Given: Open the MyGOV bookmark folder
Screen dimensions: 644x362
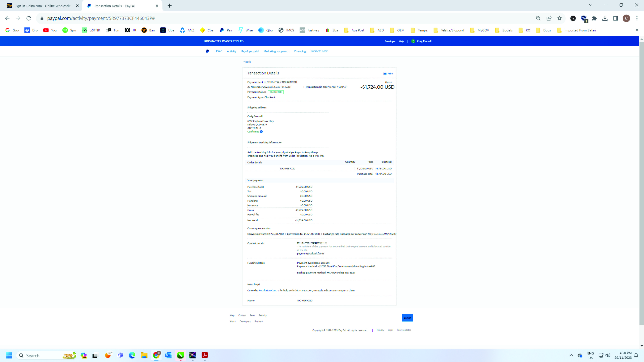Looking at the screenshot, I should coord(479,30).
